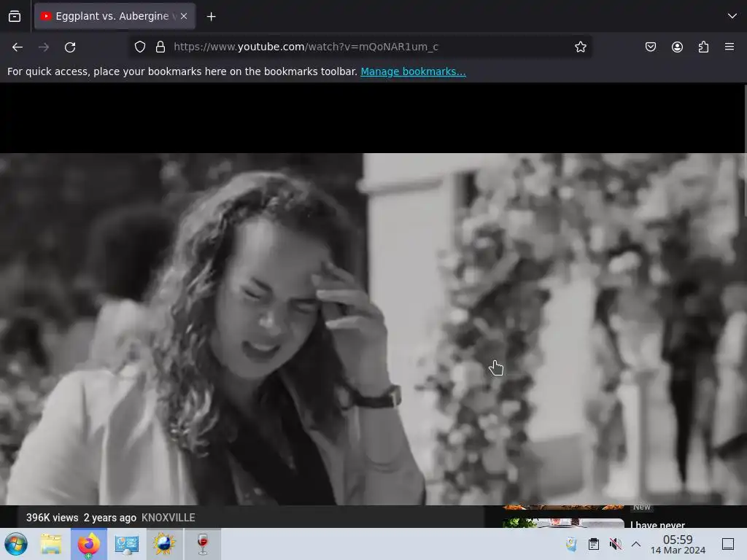Viewport: 747px width, 560px height.
Task: Activate Firefox in the taskbar
Action: [89, 544]
